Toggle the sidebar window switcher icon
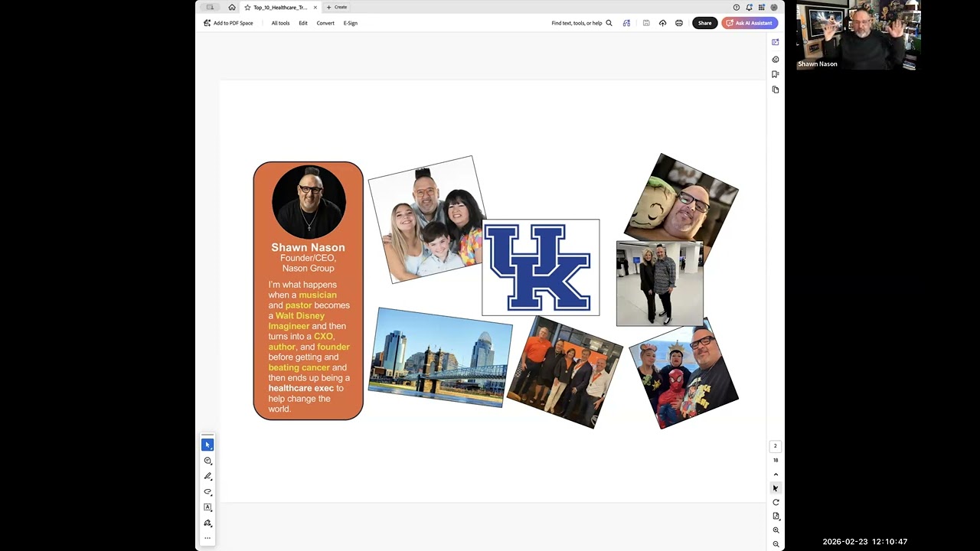Image resolution: width=980 pixels, height=551 pixels. pyautogui.click(x=211, y=7)
